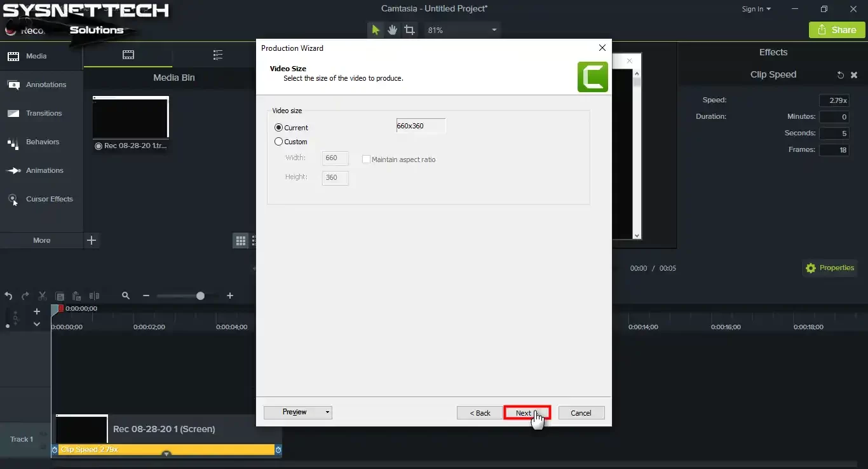Click the Track 1 label
This screenshot has height=469, width=868.
click(22, 439)
